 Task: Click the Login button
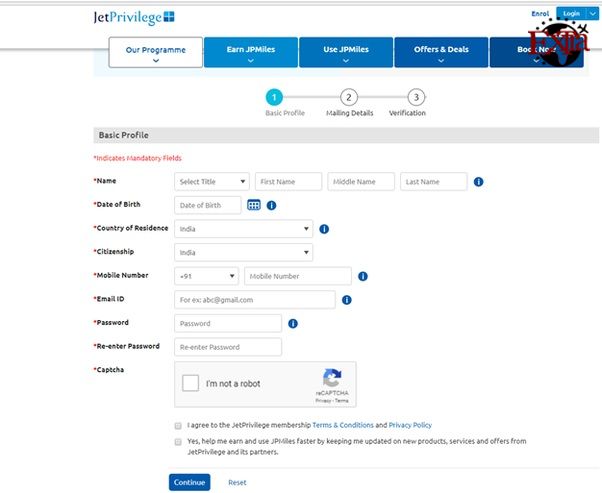(x=571, y=13)
